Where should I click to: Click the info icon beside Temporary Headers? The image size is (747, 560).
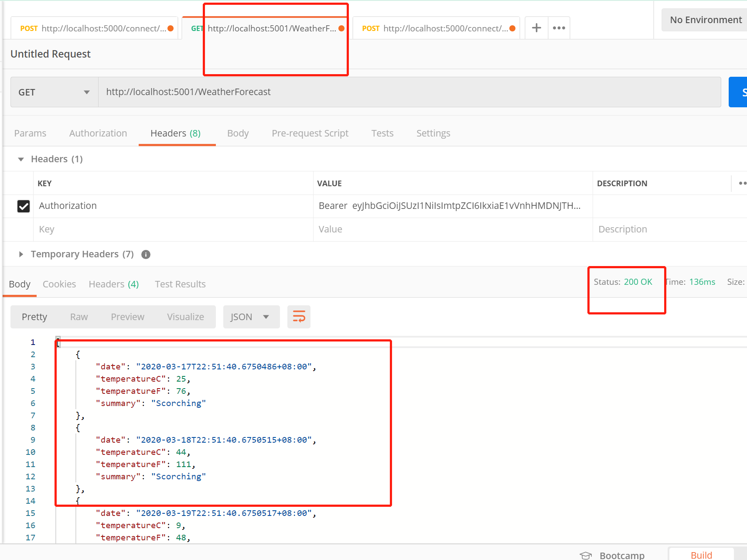pyautogui.click(x=146, y=254)
